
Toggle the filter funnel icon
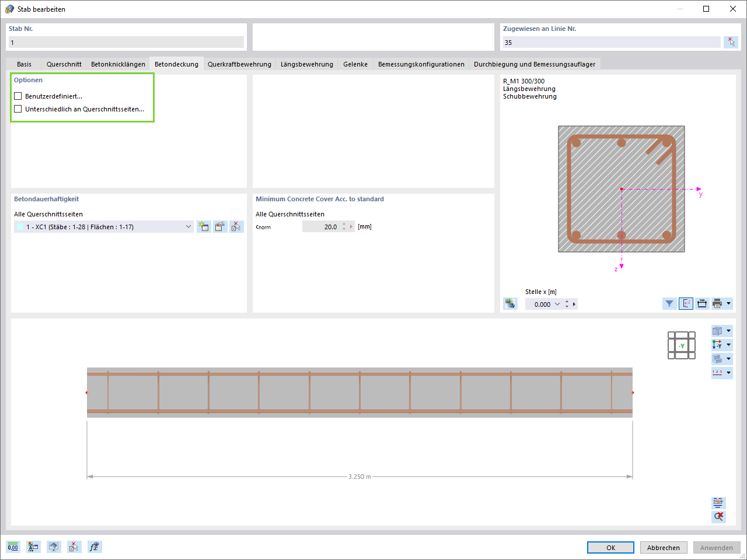tap(669, 304)
